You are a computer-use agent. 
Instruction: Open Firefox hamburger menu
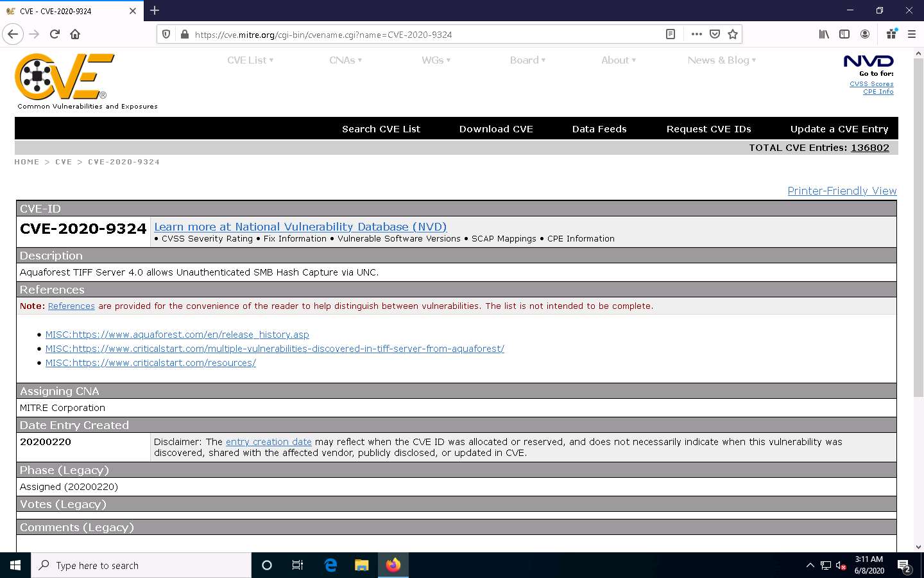pyautogui.click(x=912, y=34)
